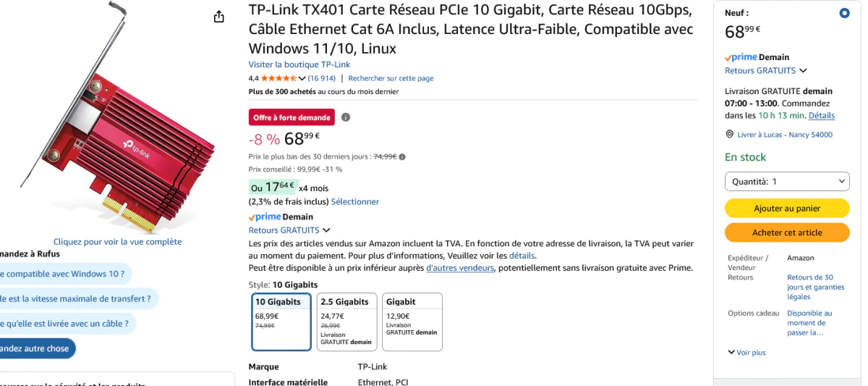
Task: Open the rating breakdown chevron
Action: [302, 78]
